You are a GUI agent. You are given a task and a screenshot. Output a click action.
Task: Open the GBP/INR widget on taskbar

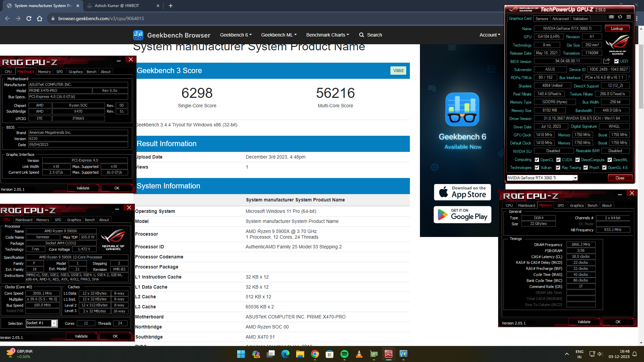click(19, 354)
